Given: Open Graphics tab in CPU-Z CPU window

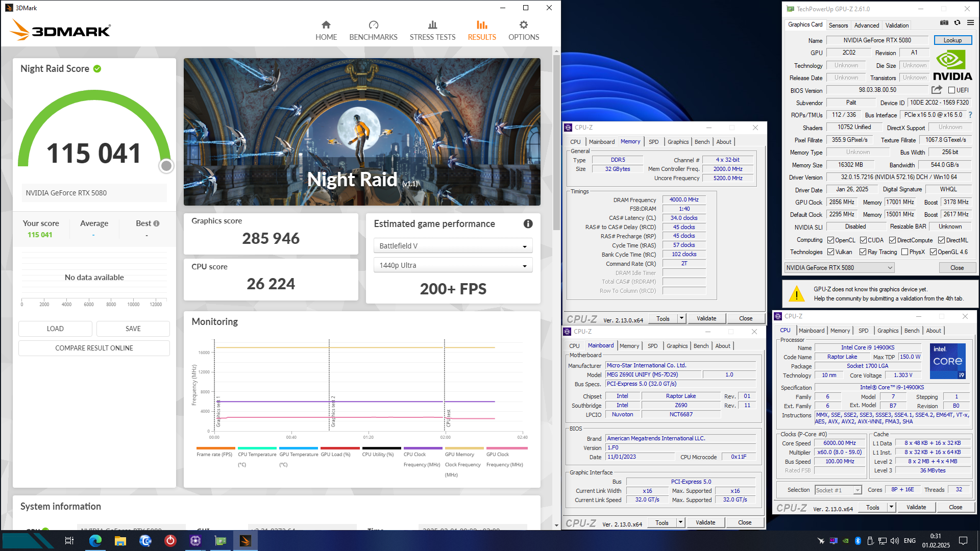Looking at the screenshot, I should 888,331.
